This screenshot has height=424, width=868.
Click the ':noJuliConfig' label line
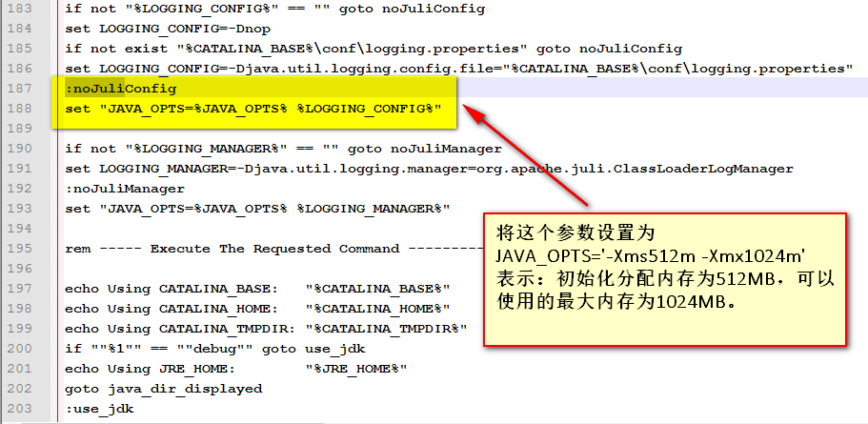(x=121, y=89)
